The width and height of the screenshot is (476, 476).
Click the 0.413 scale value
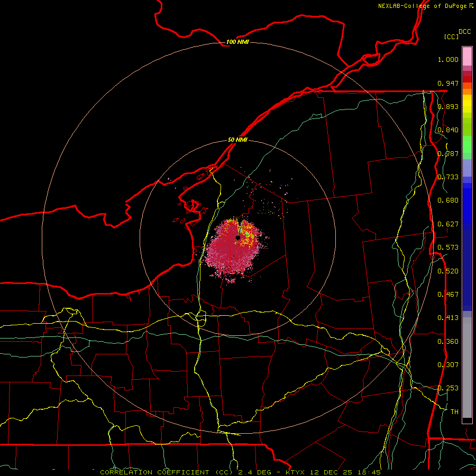coord(448,317)
